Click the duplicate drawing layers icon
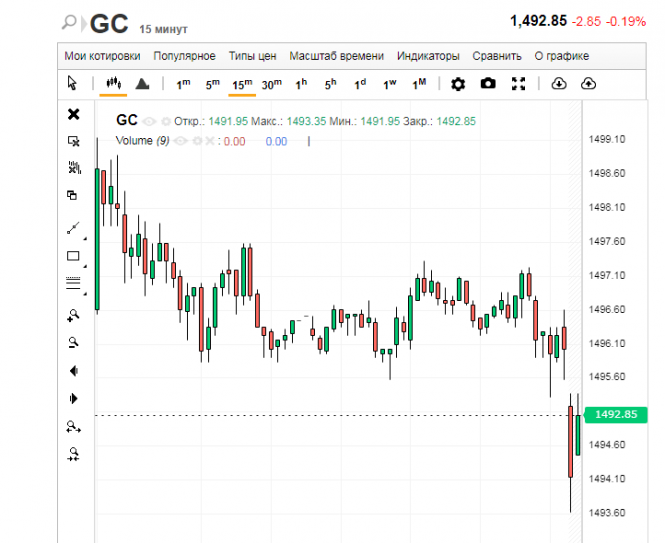The height and width of the screenshot is (543, 665). tap(72, 195)
